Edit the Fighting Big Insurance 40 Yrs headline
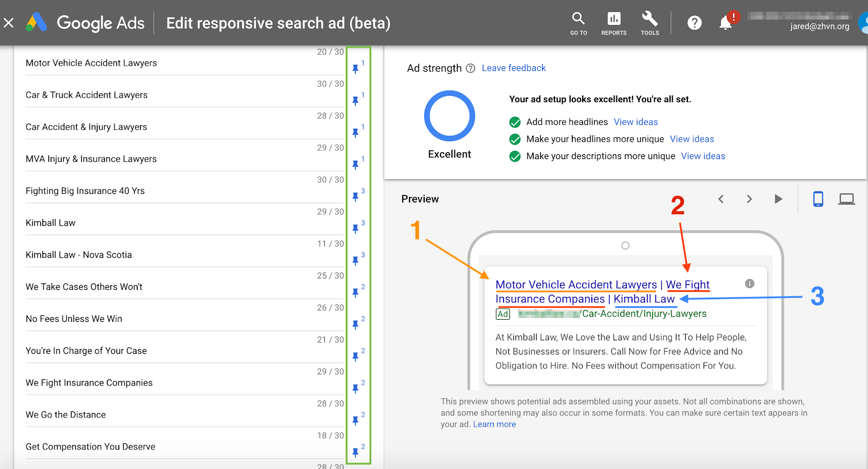 pyautogui.click(x=184, y=191)
